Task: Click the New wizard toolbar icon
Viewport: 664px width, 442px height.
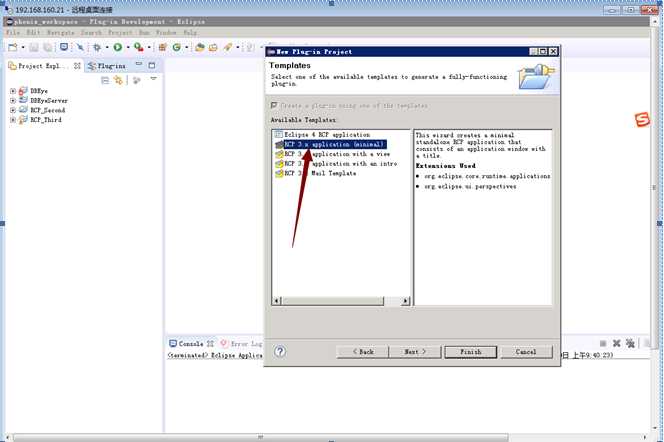Action: (13, 47)
